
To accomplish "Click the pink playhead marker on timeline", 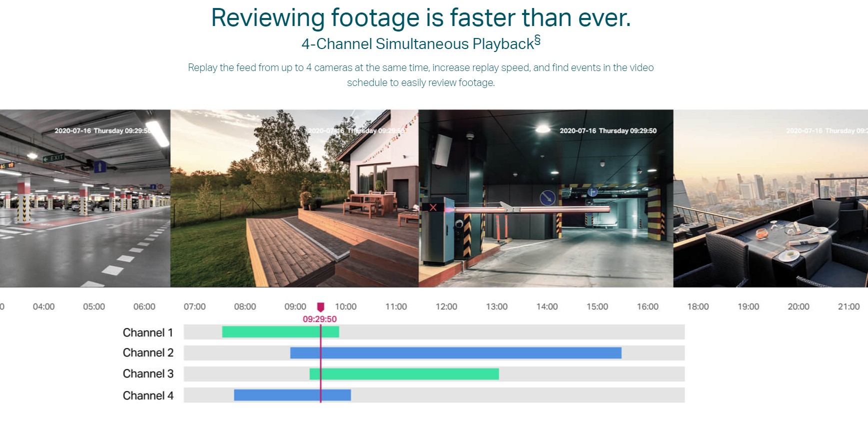I will 321,307.
